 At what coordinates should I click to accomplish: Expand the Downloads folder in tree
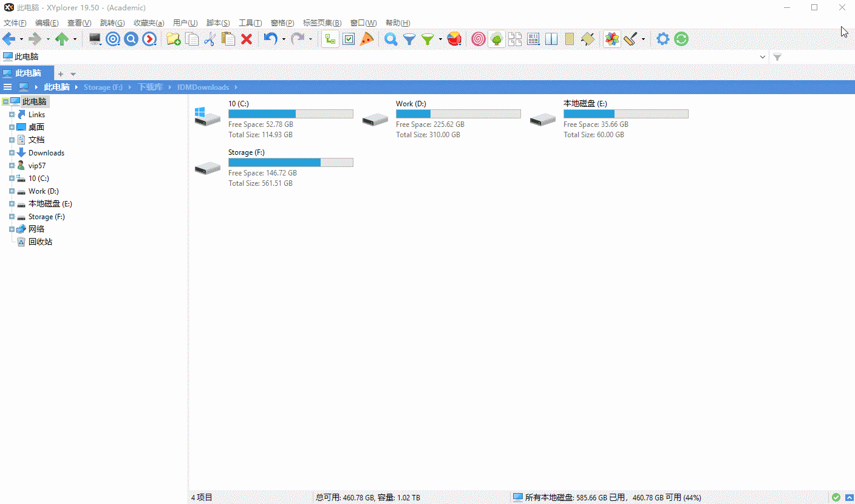[12, 153]
